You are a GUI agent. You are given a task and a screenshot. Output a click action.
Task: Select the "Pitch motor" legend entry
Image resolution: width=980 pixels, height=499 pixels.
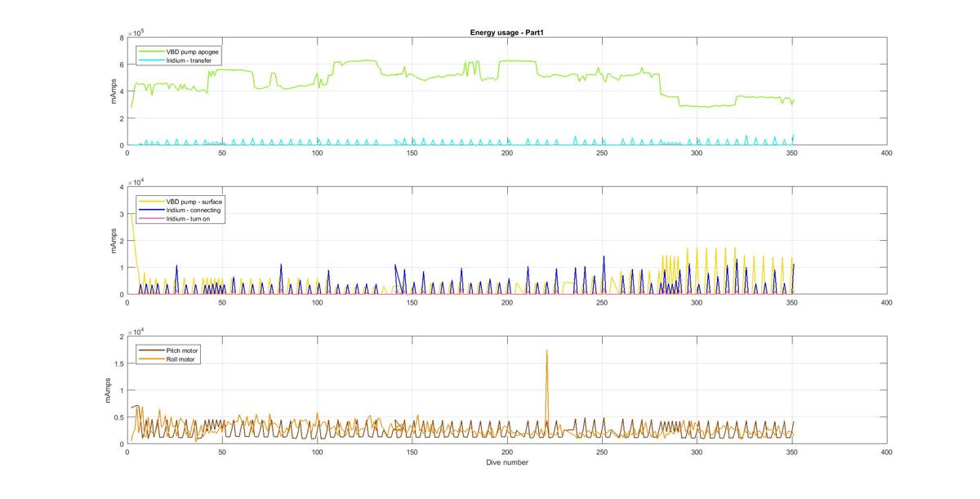(182, 350)
